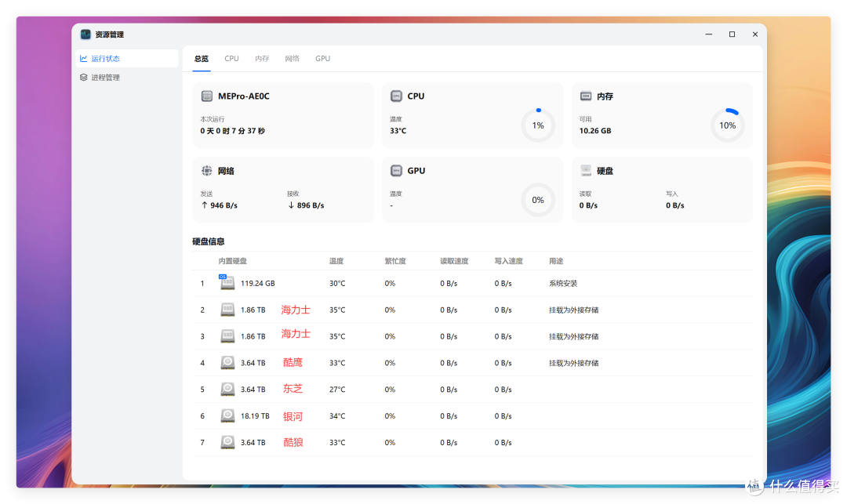Click the 运行状态 chart icon
Viewport: 847px width, 504px height.
[x=84, y=58]
